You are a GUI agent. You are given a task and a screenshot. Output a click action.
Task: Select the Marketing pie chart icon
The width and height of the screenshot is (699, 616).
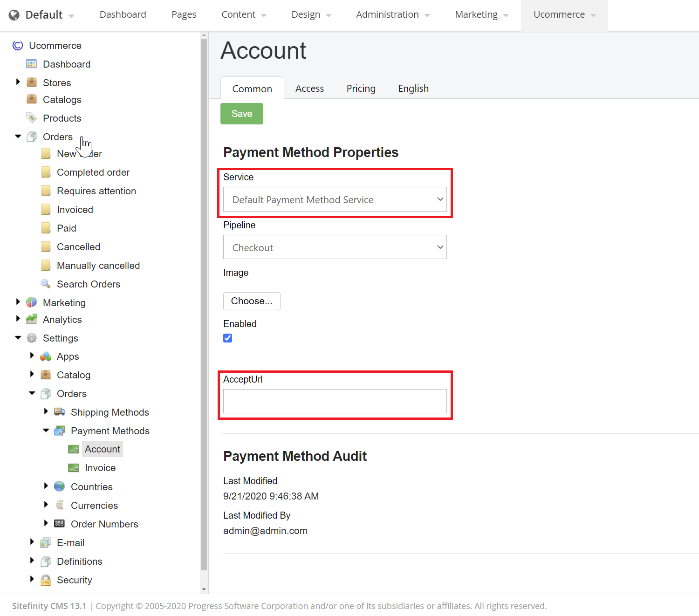[31, 302]
